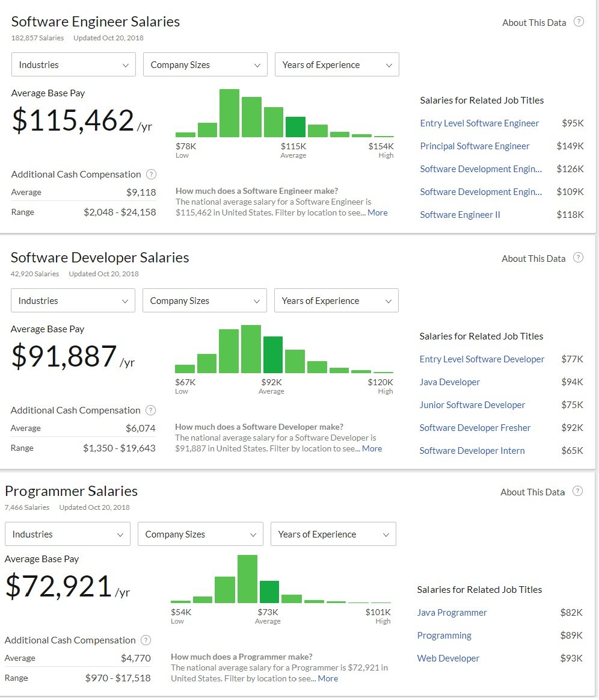Open the Industries filter for Software Engineer salaries
The image size is (599, 700).
(73, 64)
